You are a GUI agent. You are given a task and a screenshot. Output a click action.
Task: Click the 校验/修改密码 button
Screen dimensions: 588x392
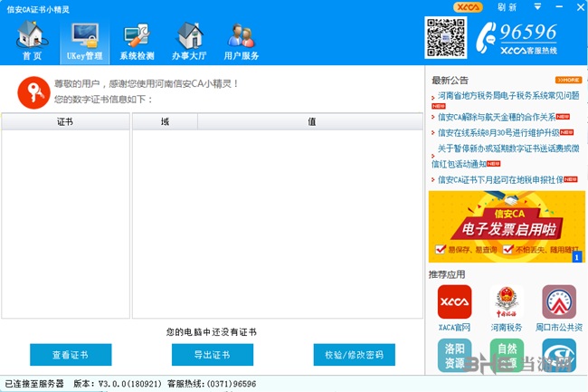coord(354,355)
